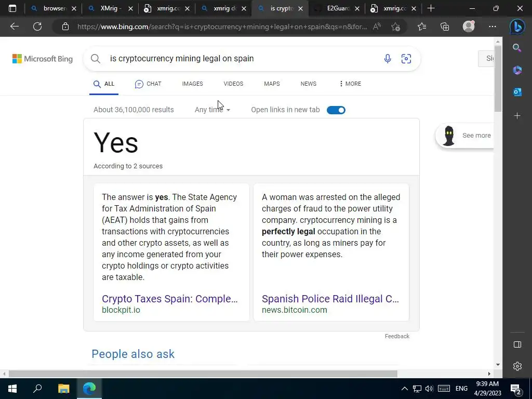Add this page to favorites star-plus icon
Image resolution: width=532 pixels, height=399 pixels.
395,26
